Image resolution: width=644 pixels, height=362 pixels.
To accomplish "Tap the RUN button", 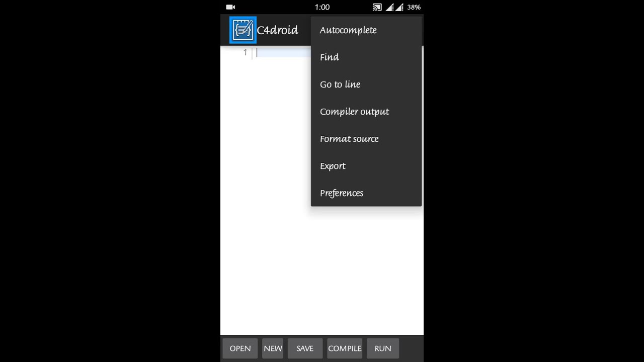I will click(x=383, y=348).
